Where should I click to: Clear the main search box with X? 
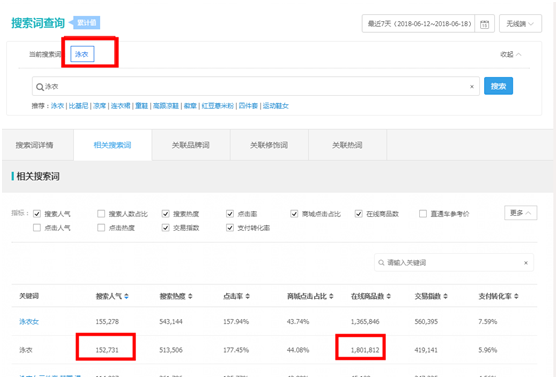click(x=472, y=86)
